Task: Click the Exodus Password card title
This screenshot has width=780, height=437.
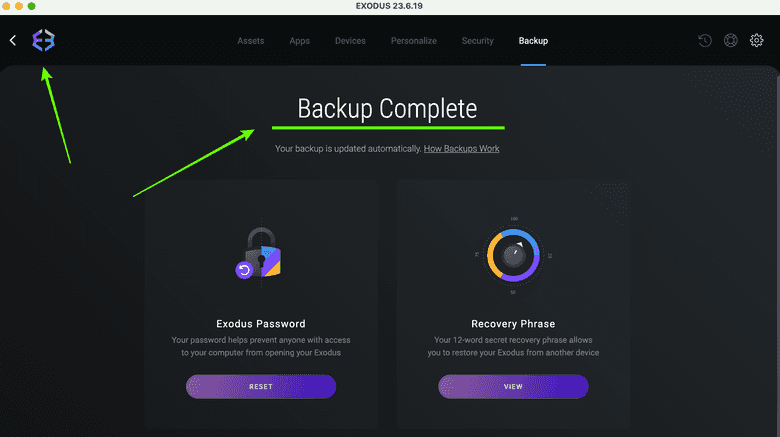Action: point(261,324)
